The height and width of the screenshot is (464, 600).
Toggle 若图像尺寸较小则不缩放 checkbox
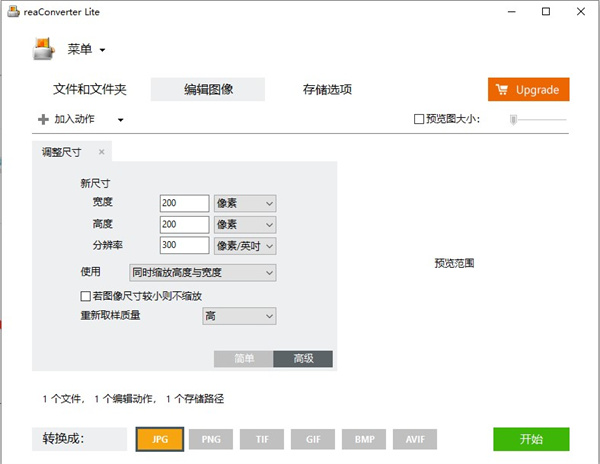[x=85, y=296]
